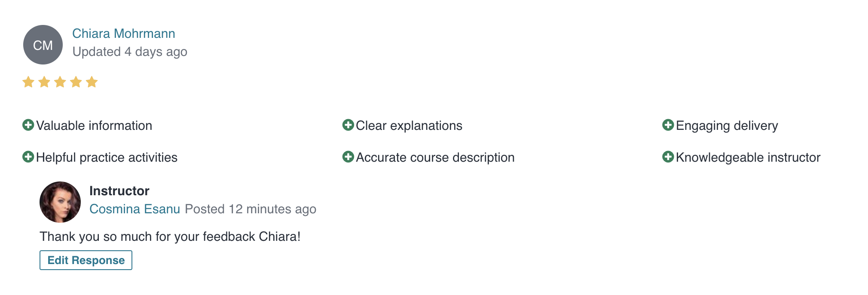Select the instructor's thank-you reply text
Screen dimensions: 868x295
[170, 237]
